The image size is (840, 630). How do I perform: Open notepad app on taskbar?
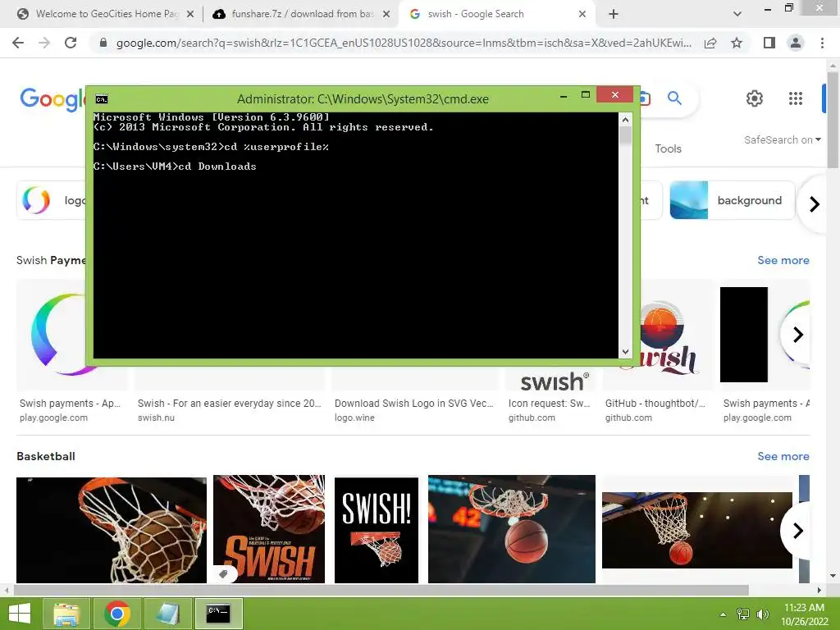click(x=167, y=614)
